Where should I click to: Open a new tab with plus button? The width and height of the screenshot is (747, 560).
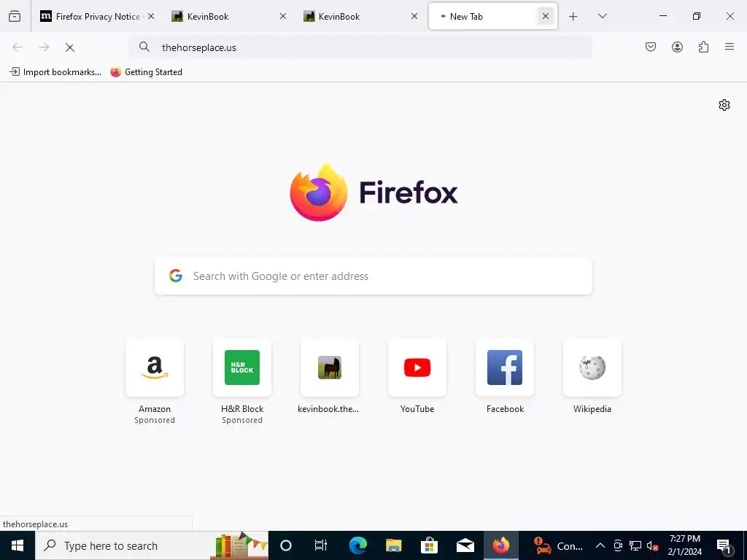(x=573, y=16)
